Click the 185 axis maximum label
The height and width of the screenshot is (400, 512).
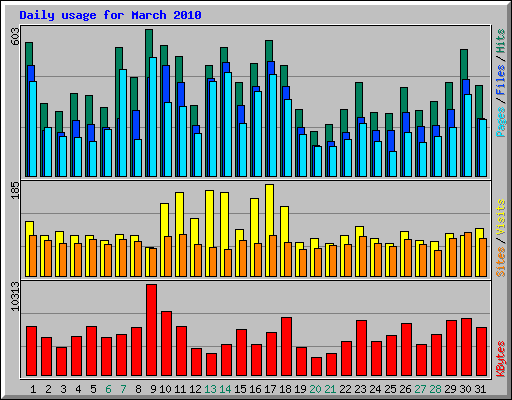pos(15,191)
